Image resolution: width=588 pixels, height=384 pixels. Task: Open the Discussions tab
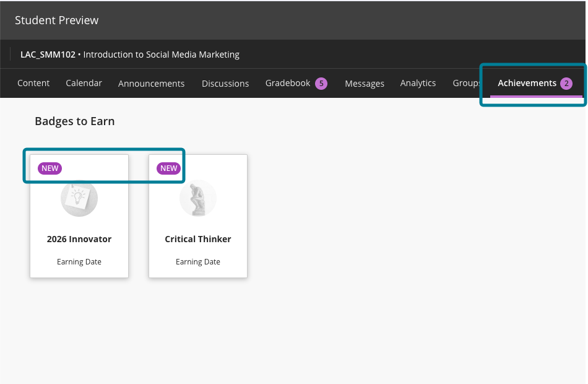(225, 82)
